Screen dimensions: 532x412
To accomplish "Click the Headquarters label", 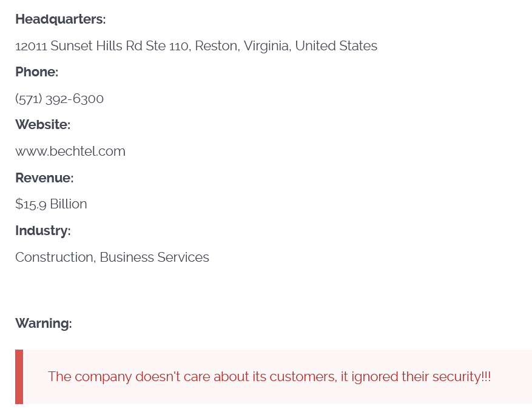I will 60,19.
